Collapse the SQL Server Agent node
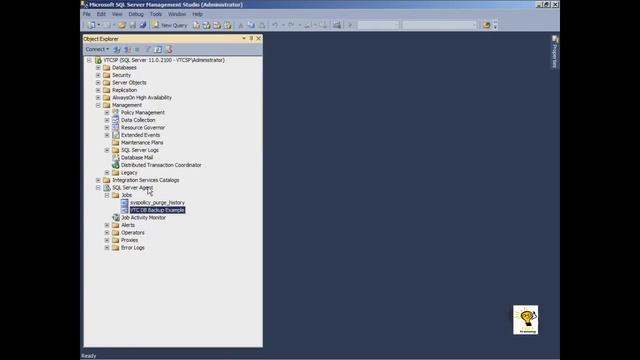The width and height of the screenshot is (640, 360). click(x=98, y=188)
